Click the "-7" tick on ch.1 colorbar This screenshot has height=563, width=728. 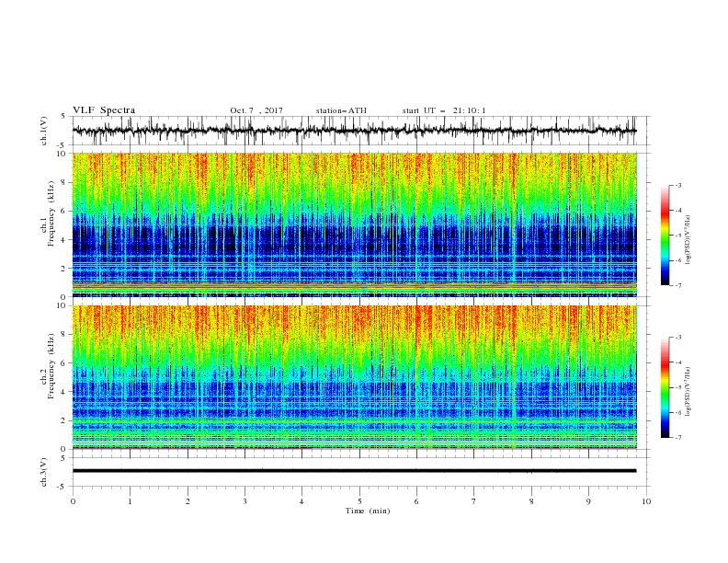[x=677, y=285]
